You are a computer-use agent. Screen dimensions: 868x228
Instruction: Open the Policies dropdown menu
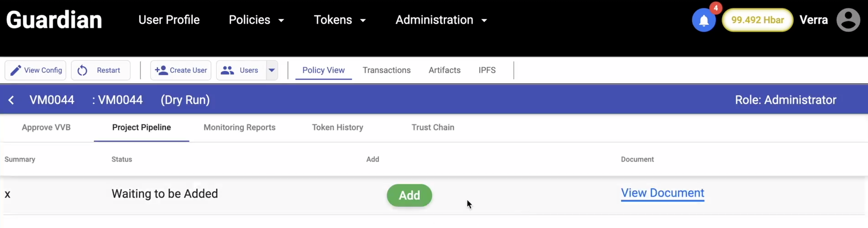tap(256, 20)
